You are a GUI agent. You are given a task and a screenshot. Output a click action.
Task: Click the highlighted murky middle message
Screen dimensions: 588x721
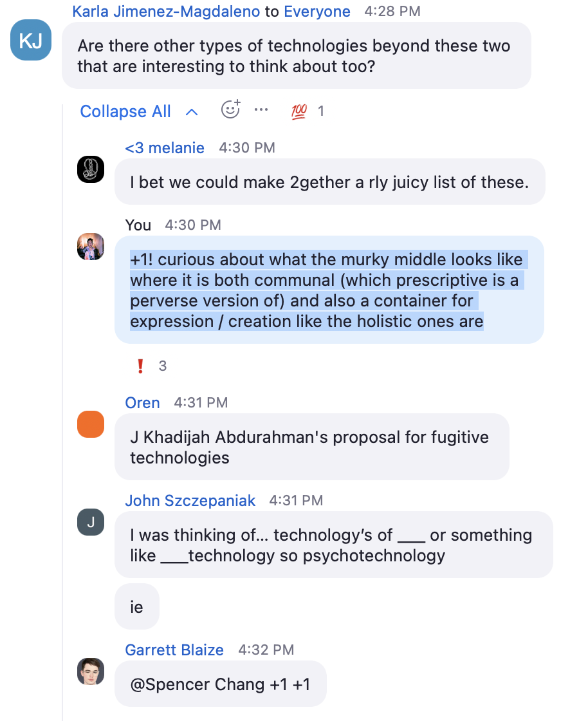click(x=328, y=290)
